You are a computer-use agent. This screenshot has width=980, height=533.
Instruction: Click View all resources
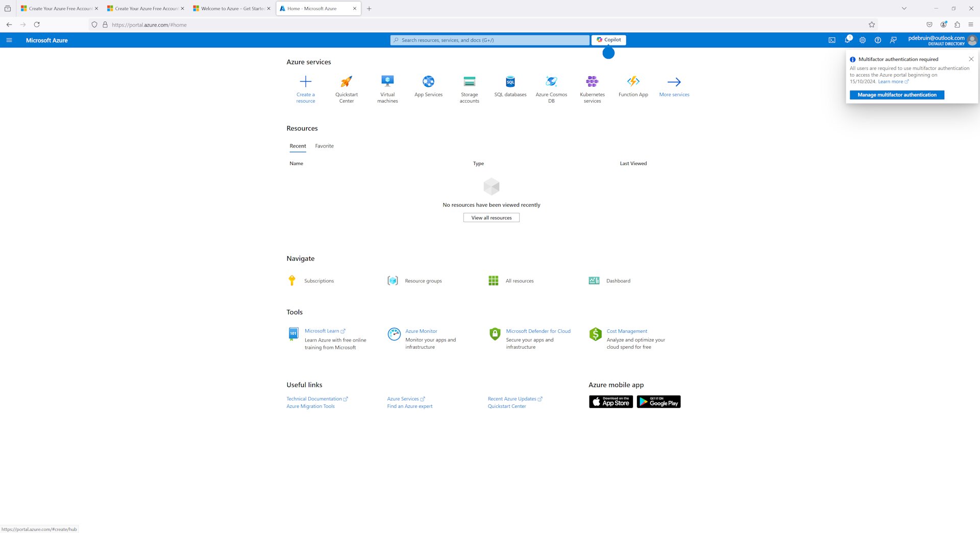point(491,217)
